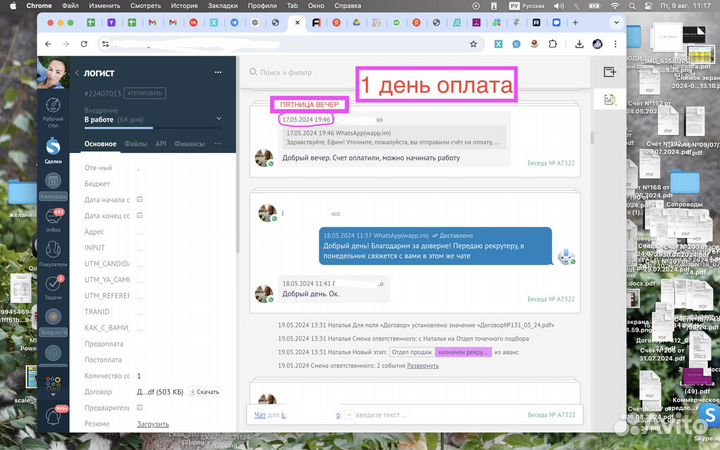Open the Файл menu in menu bar
Viewport: 720px width, 450px height.
[70, 6]
